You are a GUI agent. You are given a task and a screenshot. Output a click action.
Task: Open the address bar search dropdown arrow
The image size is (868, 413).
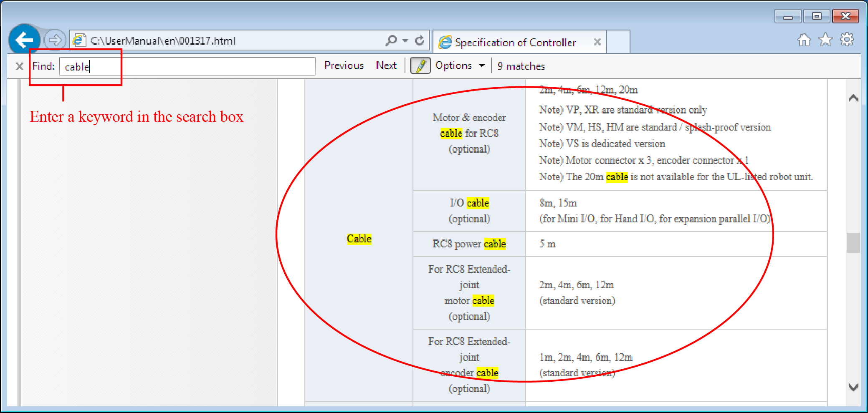tap(405, 41)
